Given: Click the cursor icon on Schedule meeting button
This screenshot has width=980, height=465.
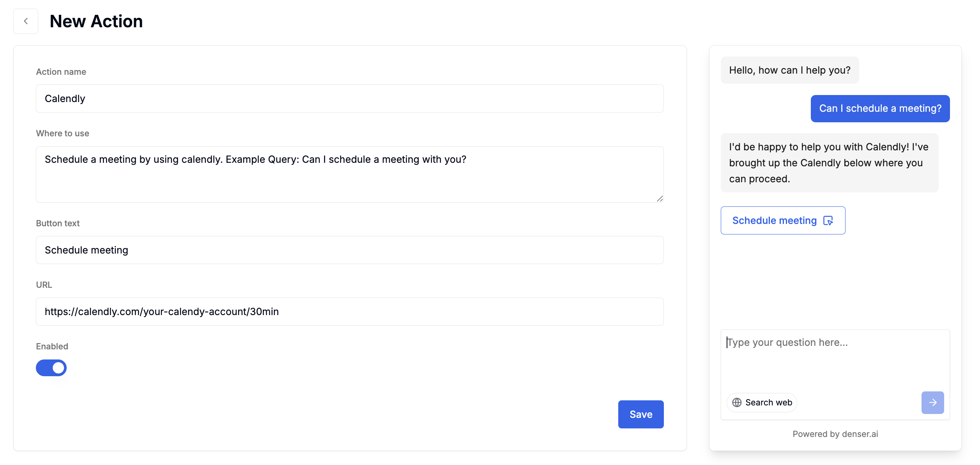Looking at the screenshot, I should tap(828, 220).
